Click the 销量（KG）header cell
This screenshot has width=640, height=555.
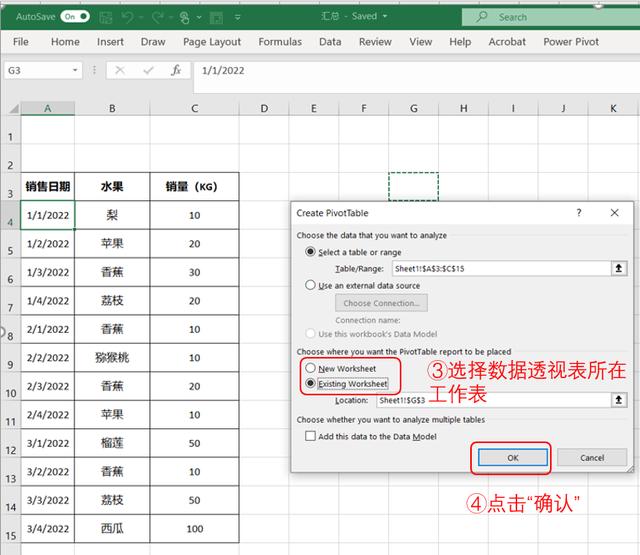pos(194,186)
